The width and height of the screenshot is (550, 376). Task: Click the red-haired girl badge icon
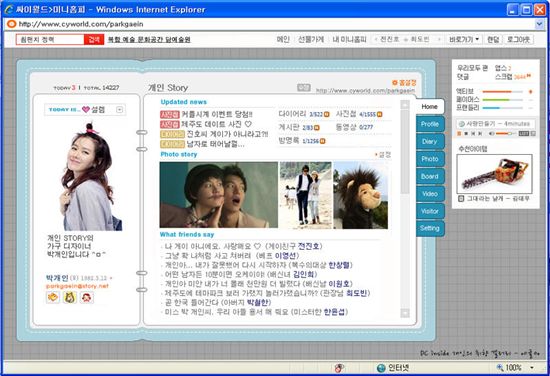pos(87,297)
